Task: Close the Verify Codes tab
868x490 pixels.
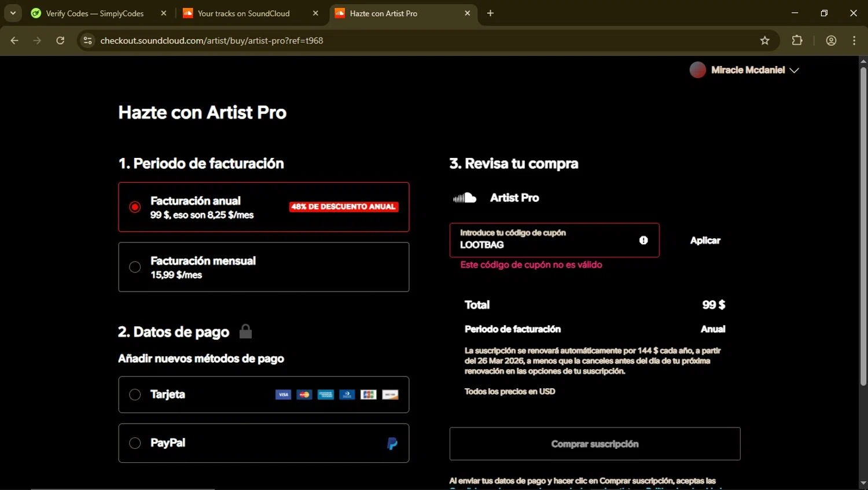Action: click(164, 13)
